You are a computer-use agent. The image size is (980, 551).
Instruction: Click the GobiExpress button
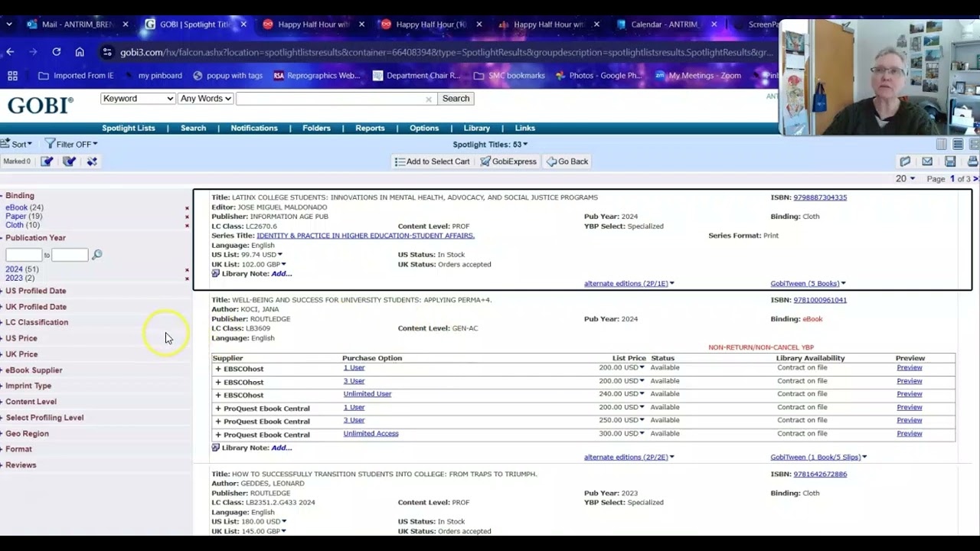pyautogui.click(x=508, y=161)
